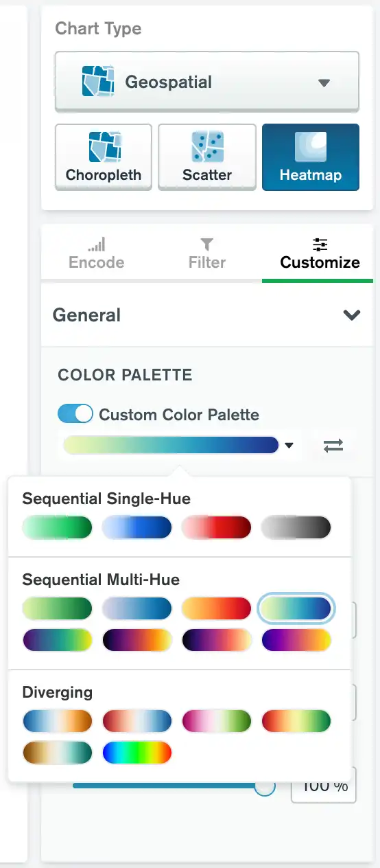Switch to the Customize tab

tap(320, 253)
